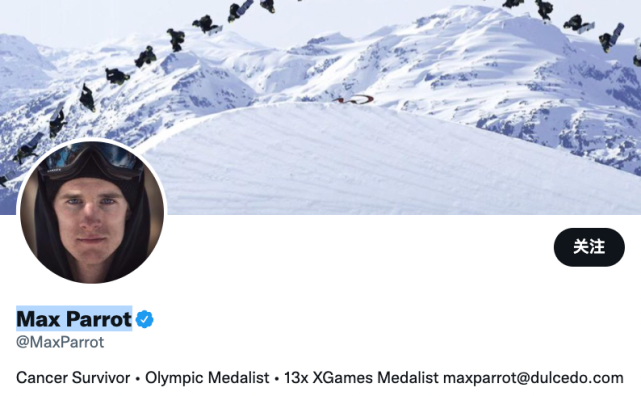
Task: Click the word "Max" in the display name
Action: [x=38, y=319]
